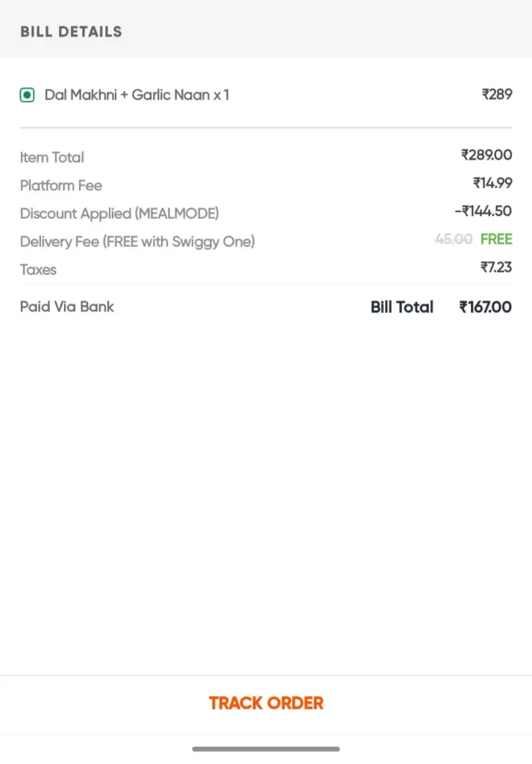The height and width of the screenshot is (764, 532).
Task: Tap the home indicator bar at bottom
Action: (266, 748)
